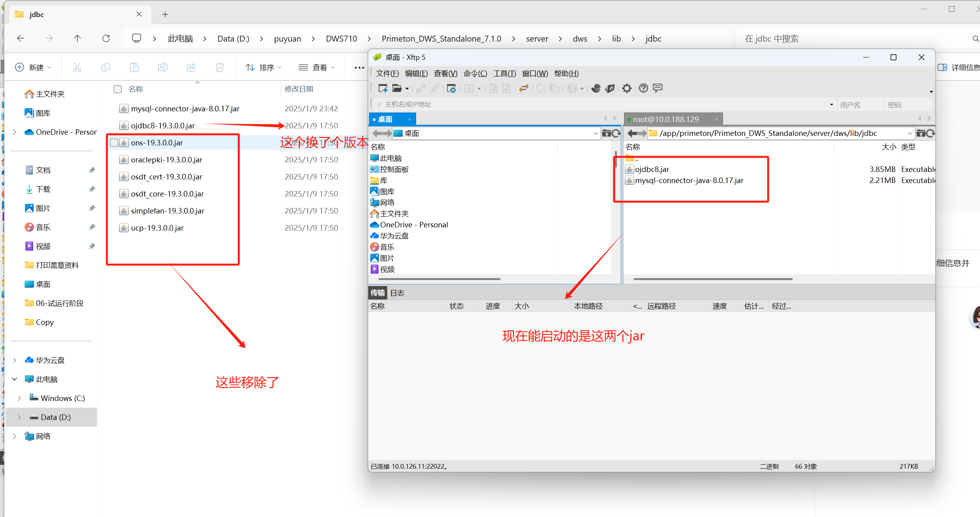980x517 pixels.
Task: Click the Xftp new session icon
Action: point(382,88)
